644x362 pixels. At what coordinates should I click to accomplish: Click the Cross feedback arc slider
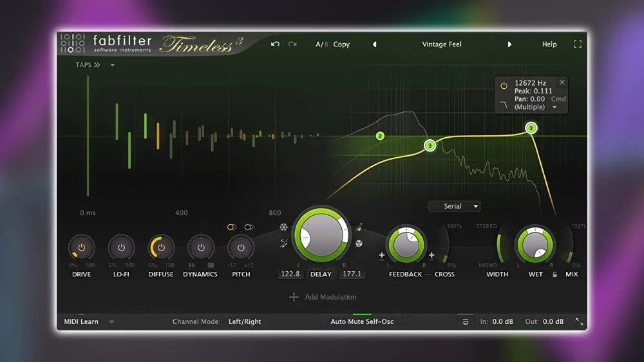pyautogui.click(x=444, y=245)
